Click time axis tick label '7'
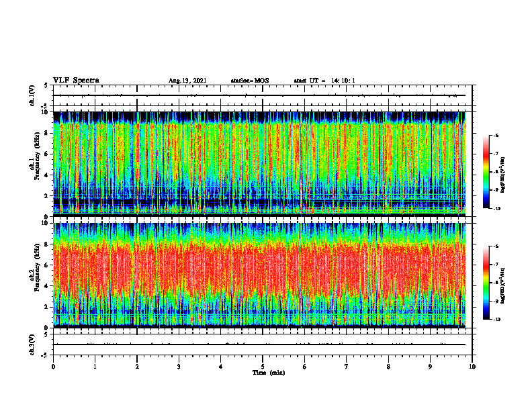Screen dimensions: 532x411 347,367
